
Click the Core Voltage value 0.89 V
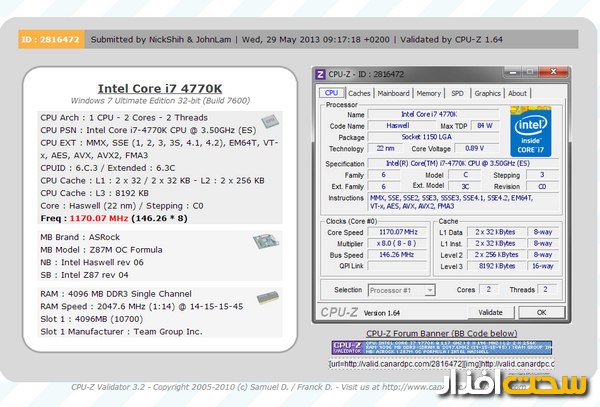476,148
